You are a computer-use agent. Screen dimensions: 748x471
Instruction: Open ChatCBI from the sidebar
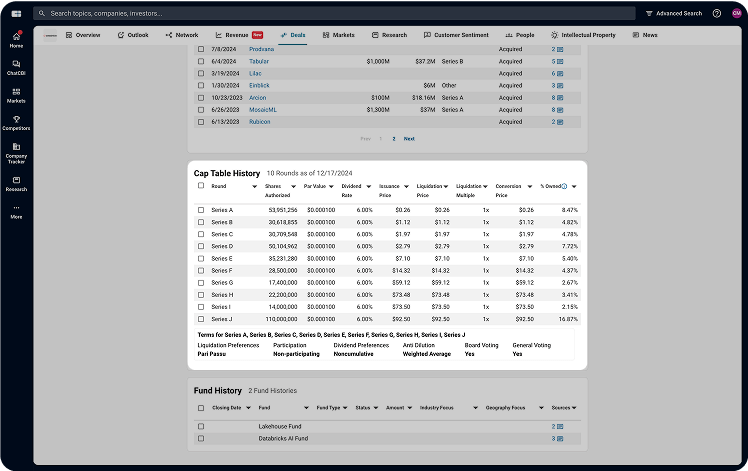[x=16, y=67]
